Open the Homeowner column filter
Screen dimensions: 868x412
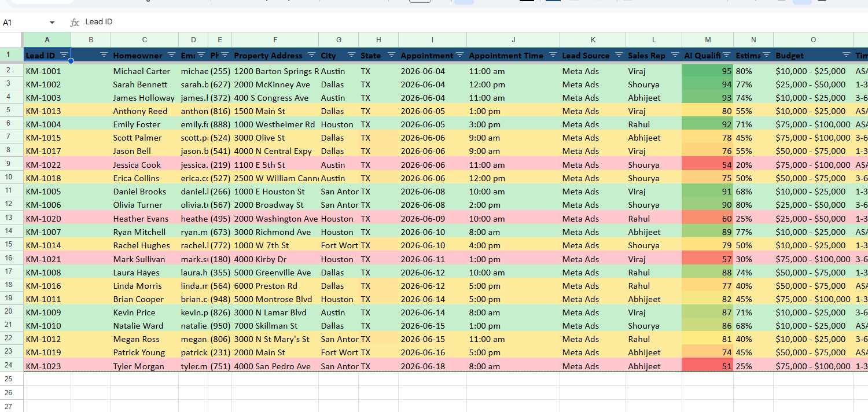point(172,55)
